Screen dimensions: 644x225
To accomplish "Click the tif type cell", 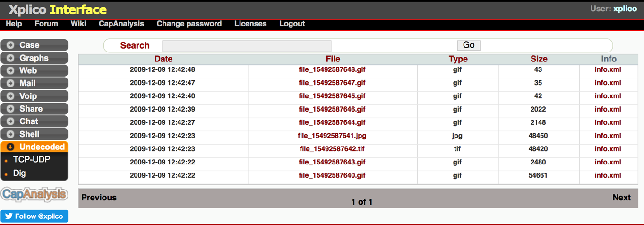I will click(x=457, y=149).
